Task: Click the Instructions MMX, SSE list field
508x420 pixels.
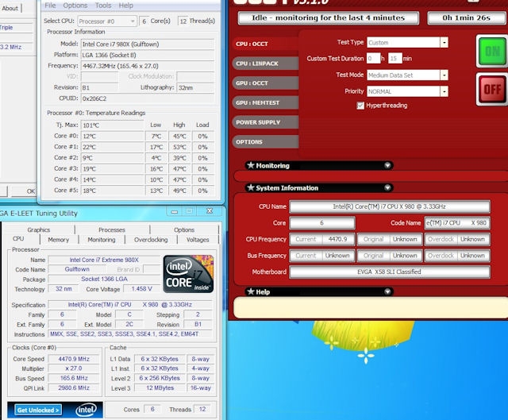Action: [x=130, y=333]
